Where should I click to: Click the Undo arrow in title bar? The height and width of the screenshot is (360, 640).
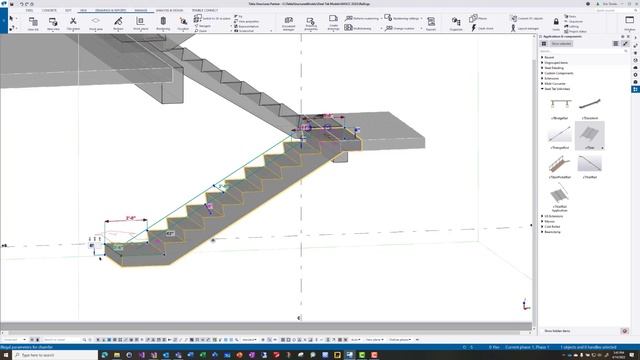click(22, 4)
